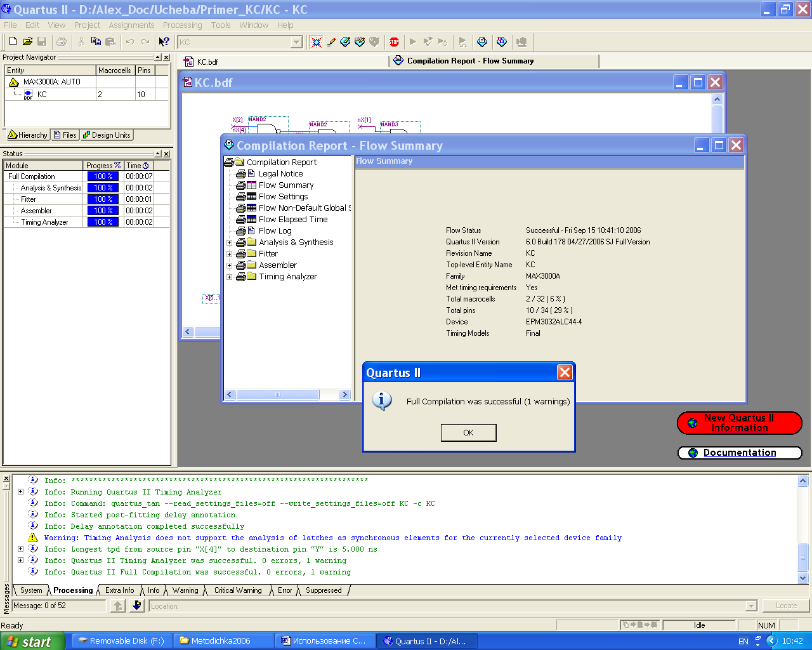The width and height of the screenshot is (812, 650).
Task: Click the warning icon beside MAX3000A: AUTO
Action: 14,82
